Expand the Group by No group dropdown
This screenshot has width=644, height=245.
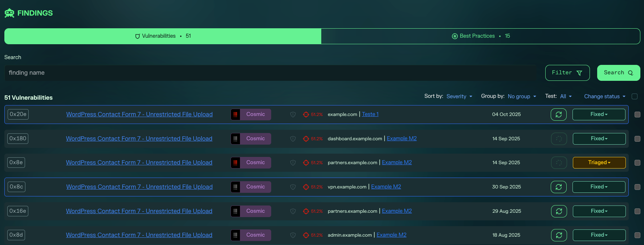coord(522,96)
